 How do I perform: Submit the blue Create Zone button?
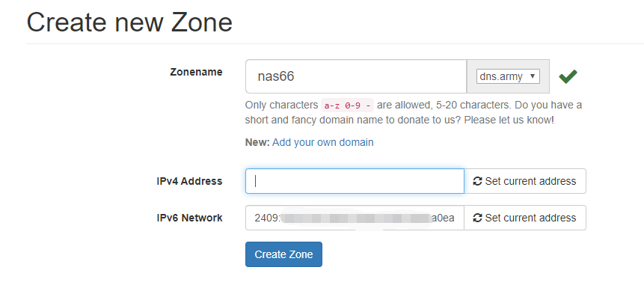[283, 254]
